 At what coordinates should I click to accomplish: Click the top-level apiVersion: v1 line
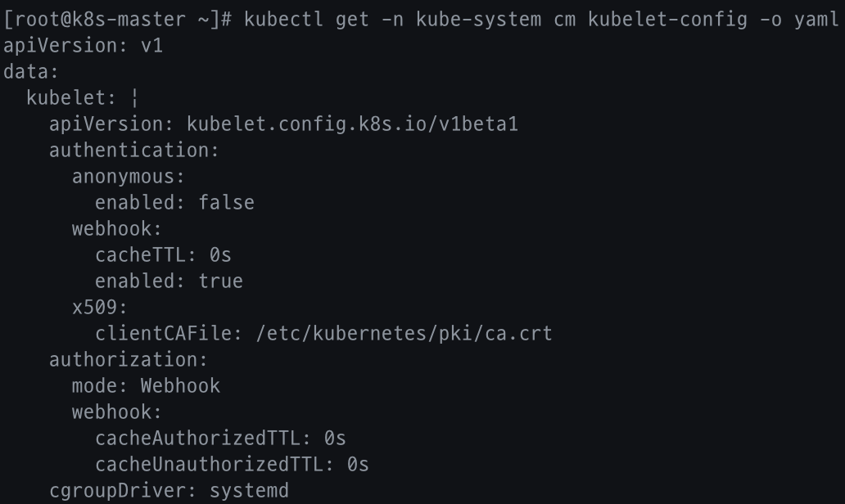(x=84, y=46)
